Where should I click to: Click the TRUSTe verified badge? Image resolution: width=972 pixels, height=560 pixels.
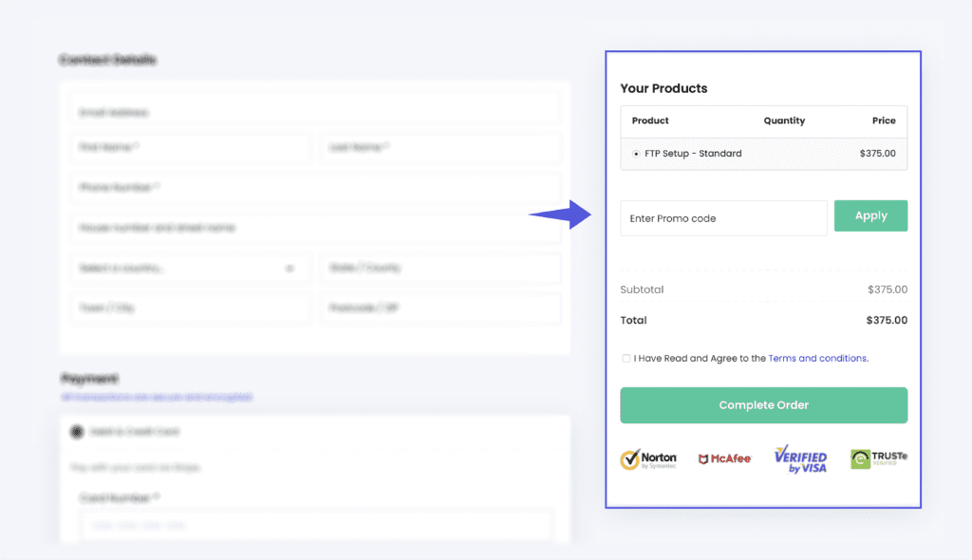pyautogui.click(x=878, y=459)
